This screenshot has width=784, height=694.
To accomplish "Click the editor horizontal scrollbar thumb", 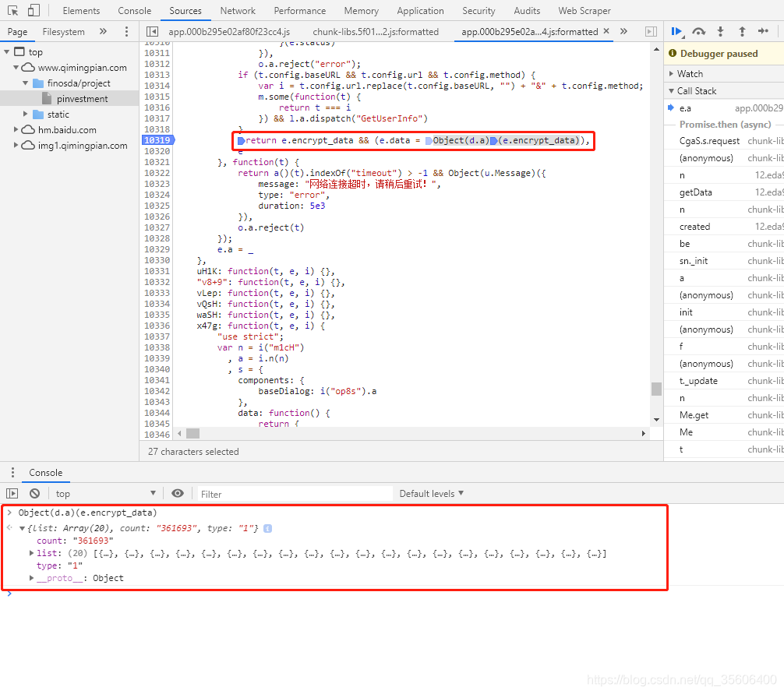I will pos(192,433).
